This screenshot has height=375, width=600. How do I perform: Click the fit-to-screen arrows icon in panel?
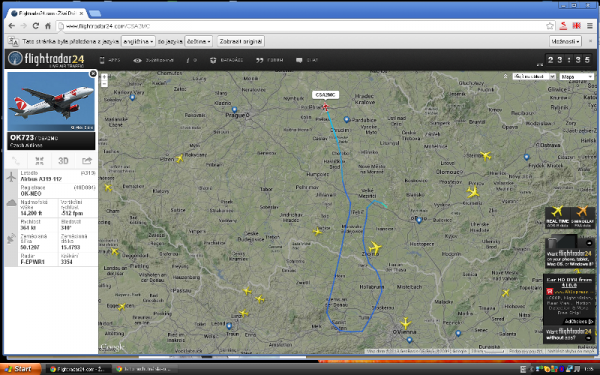pos(39,161)
